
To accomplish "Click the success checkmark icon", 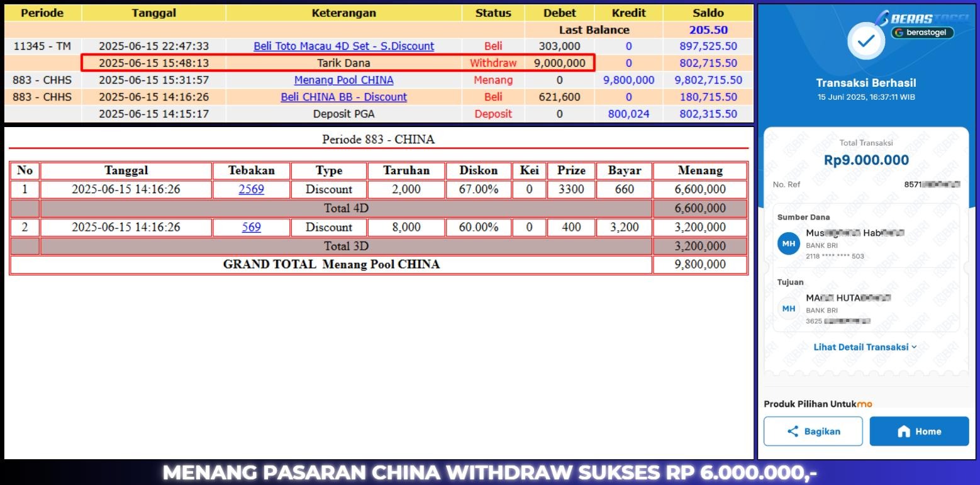I will point(866,42).
